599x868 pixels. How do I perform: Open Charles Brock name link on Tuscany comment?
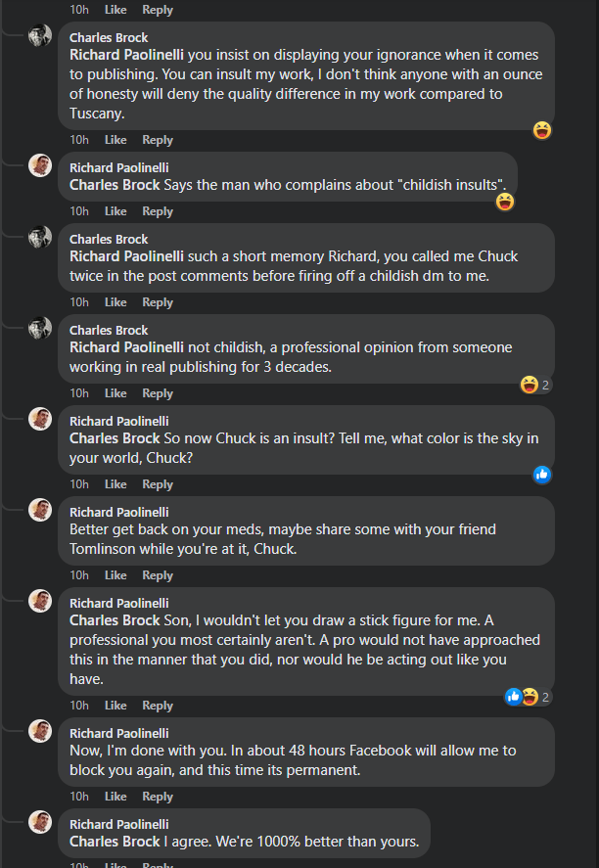click(109, 37)
